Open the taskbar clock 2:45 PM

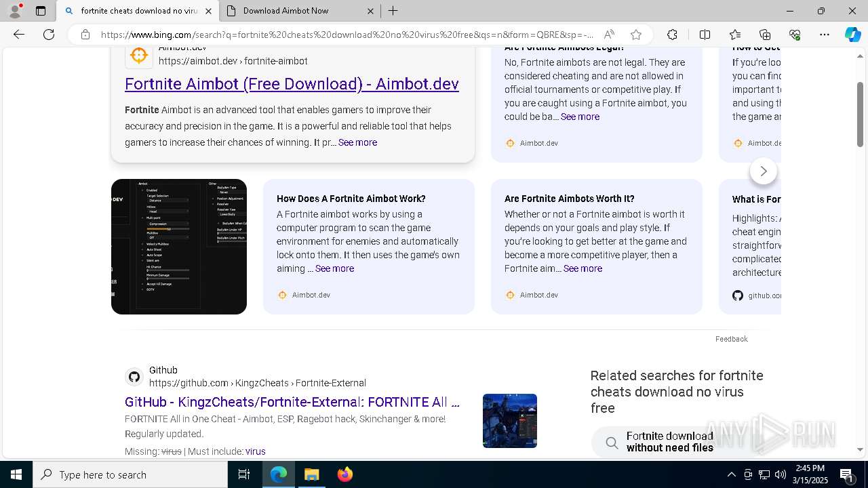click(x=810, y=474)
